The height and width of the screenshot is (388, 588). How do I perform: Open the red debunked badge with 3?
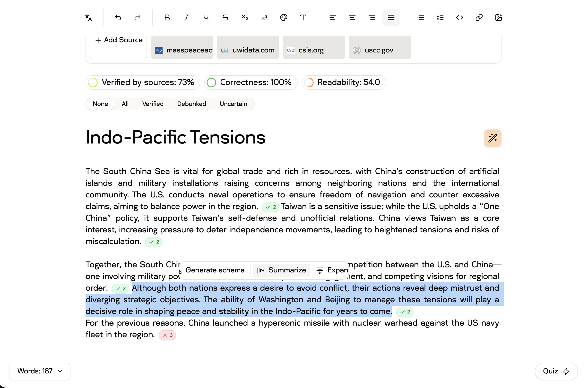167,335
